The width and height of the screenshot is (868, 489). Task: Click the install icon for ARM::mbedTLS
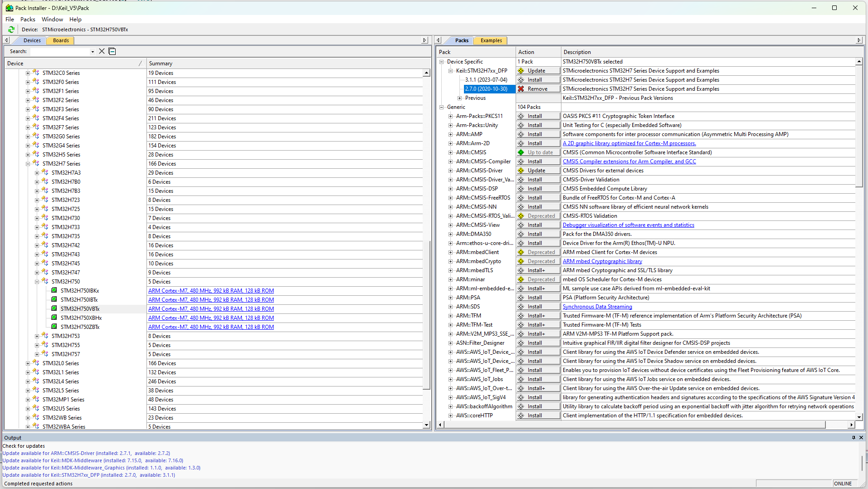pos(522,270)
